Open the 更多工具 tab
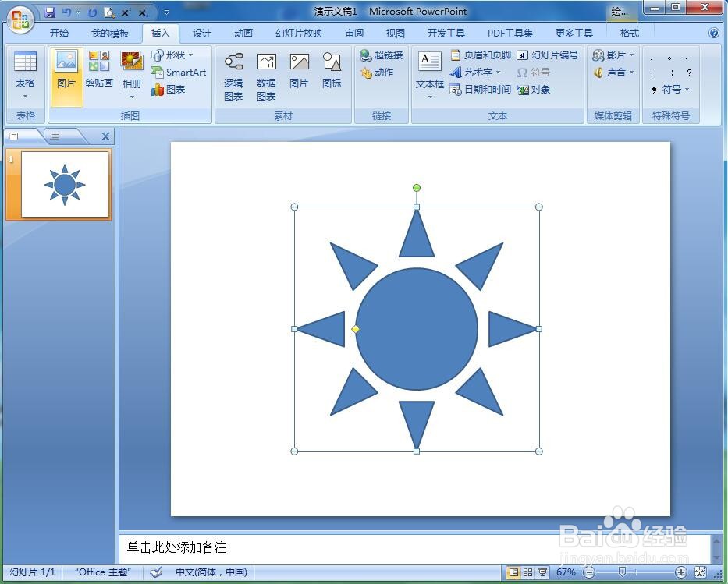The height and width of the screenshot is (584, 728). [574, 33]
